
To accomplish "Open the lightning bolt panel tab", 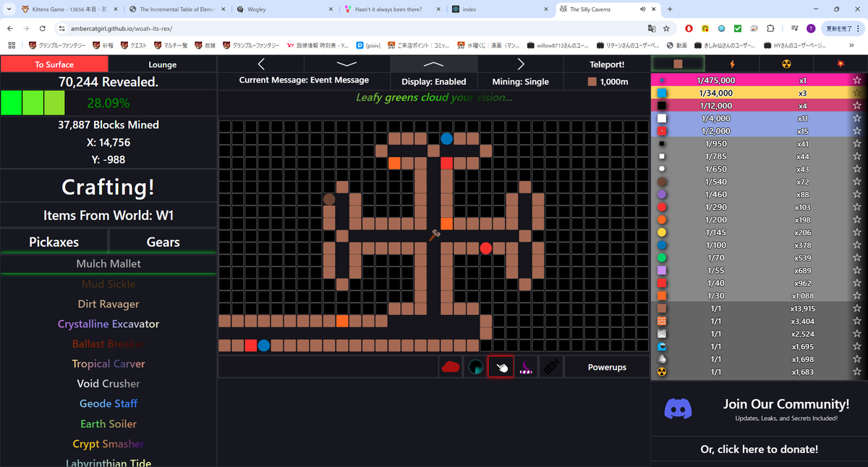I will (x=733, y=64).
